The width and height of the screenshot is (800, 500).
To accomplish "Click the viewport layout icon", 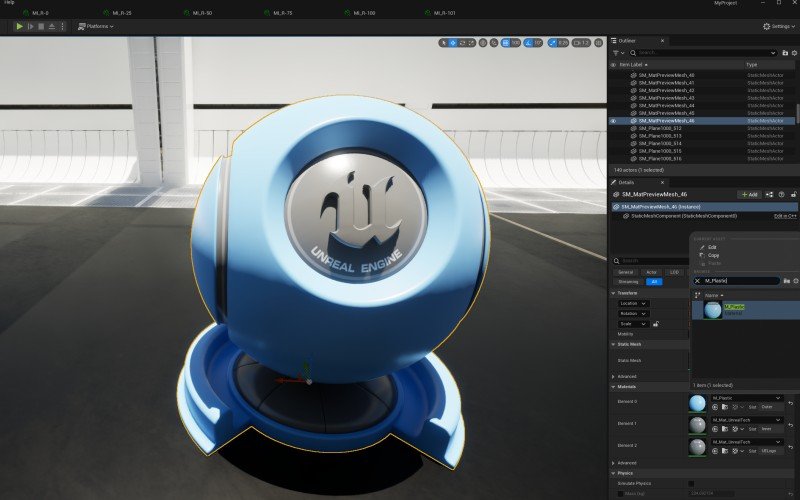I will pos(599,43).
